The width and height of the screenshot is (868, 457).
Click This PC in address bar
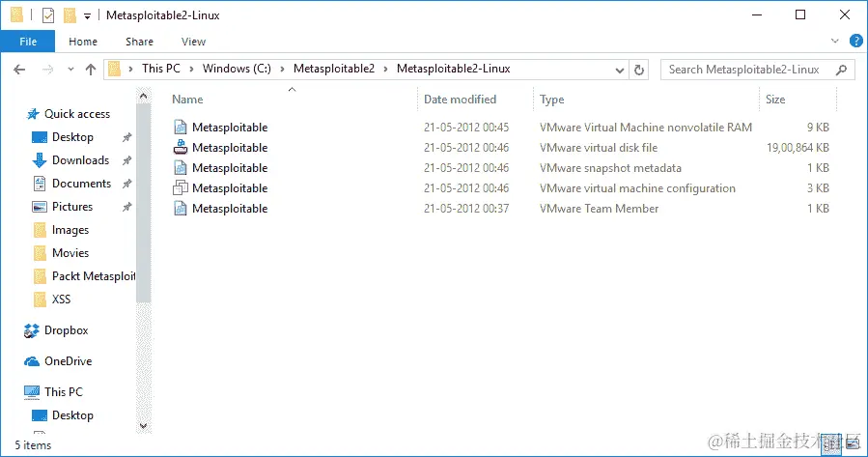coord(161,69)
